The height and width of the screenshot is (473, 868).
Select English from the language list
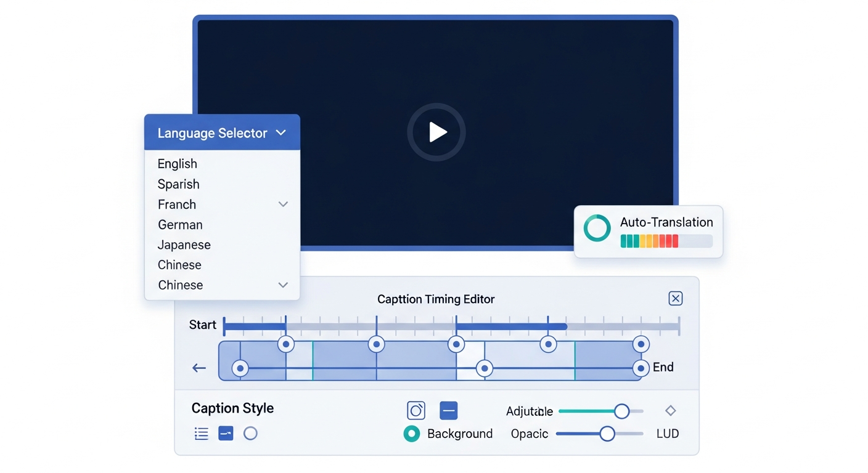(x=178, y=164)
